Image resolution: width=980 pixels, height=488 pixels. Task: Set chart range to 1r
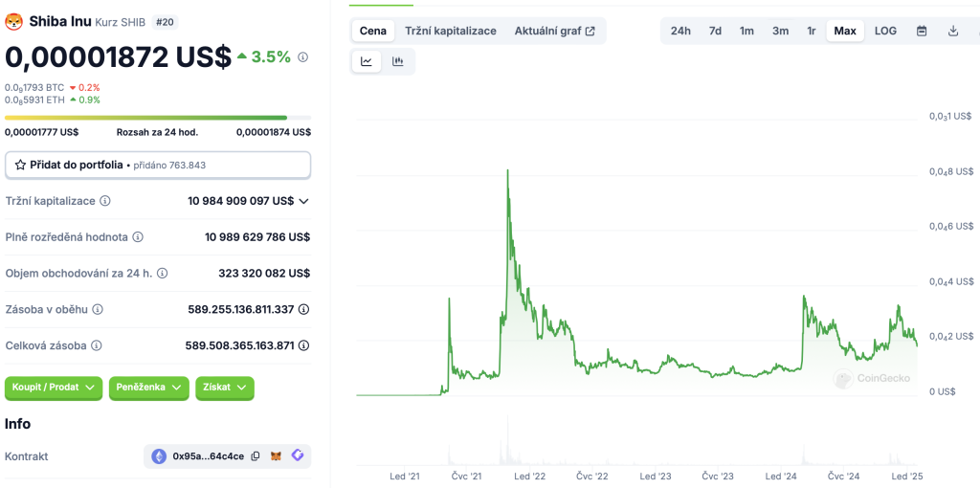coord(812,31)
